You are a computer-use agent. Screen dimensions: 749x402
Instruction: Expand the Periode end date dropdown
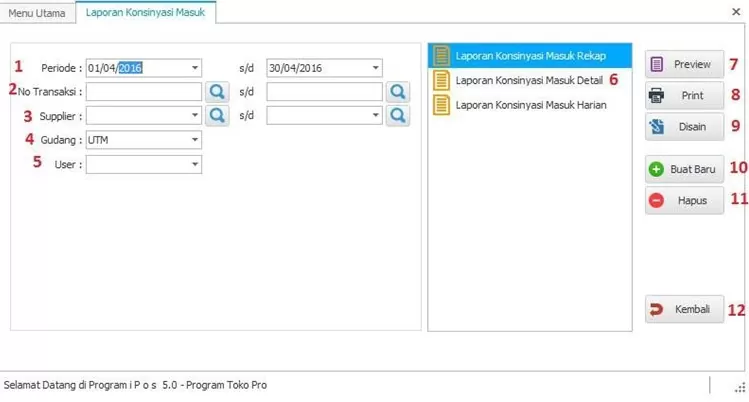(x=376, y=68)
